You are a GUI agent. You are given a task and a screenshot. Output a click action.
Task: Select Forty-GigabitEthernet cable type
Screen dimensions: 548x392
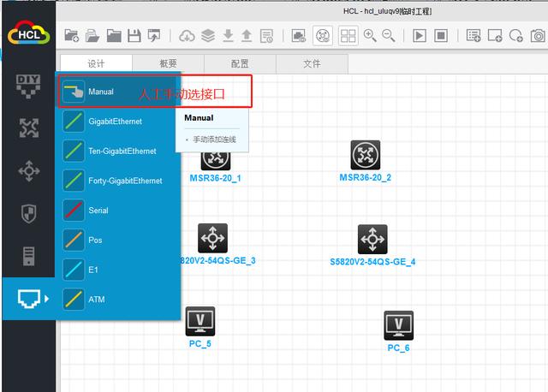coord(118,181)
